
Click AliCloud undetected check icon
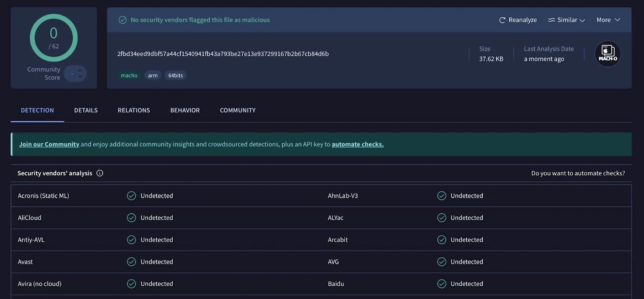(x=131, y=218)
